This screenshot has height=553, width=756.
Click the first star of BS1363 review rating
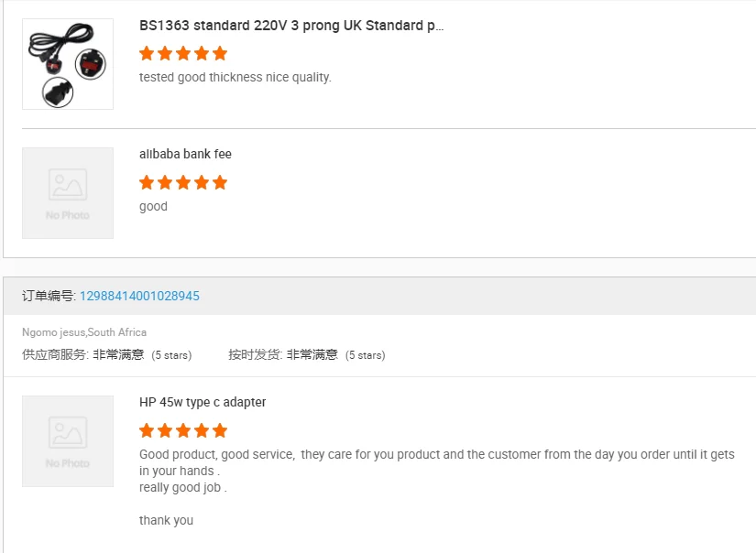coord(147,53)
